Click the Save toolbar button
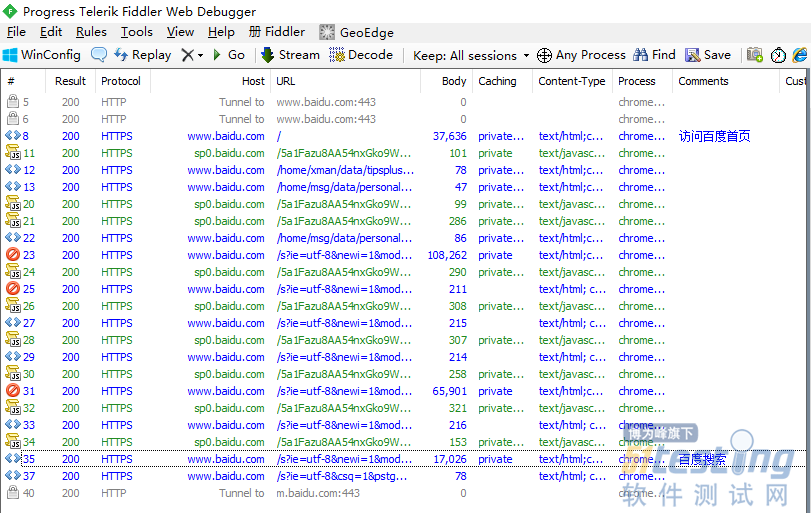The height and width of the screenshot is (513, 811). [708, 55]
